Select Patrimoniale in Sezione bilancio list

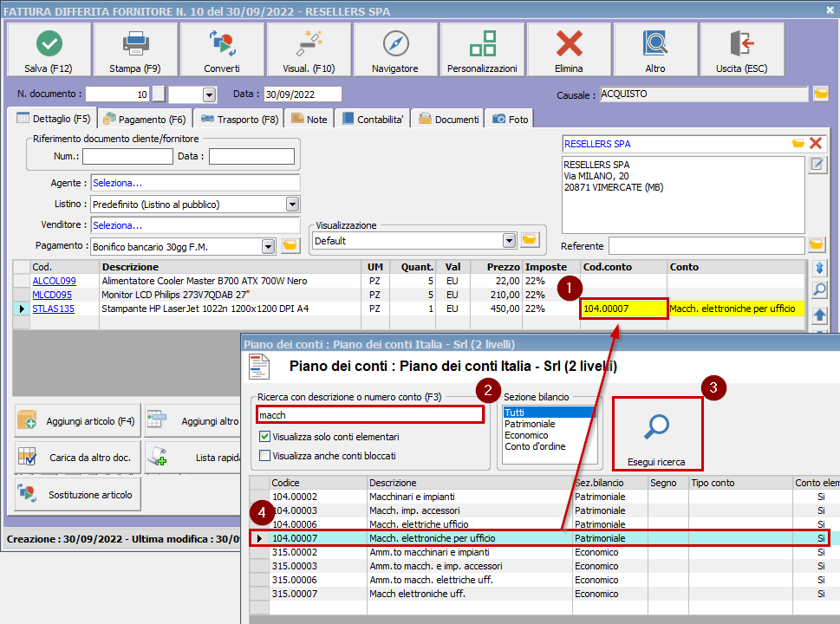coord(530,424)
